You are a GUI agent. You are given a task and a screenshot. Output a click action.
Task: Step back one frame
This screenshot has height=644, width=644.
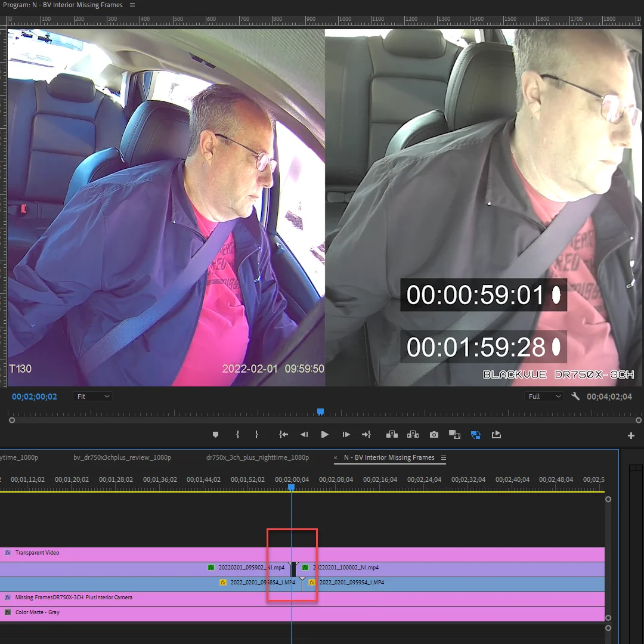click(x=304, y=435)
